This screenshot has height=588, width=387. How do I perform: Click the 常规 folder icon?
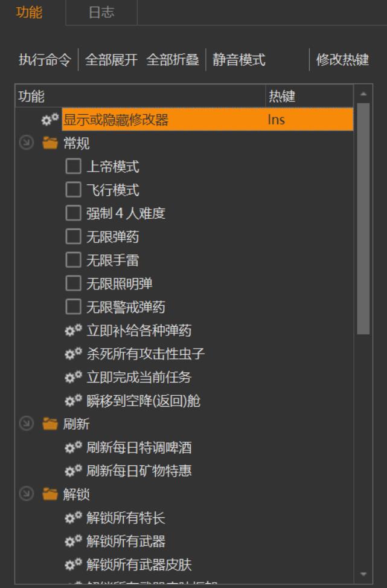pyautogui.click(x=50, y=143)
